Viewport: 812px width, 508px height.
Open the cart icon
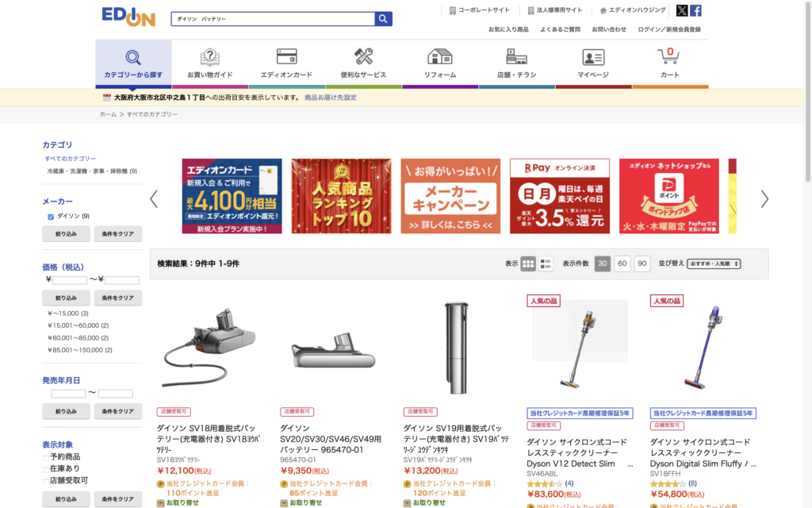click(669, 56)
